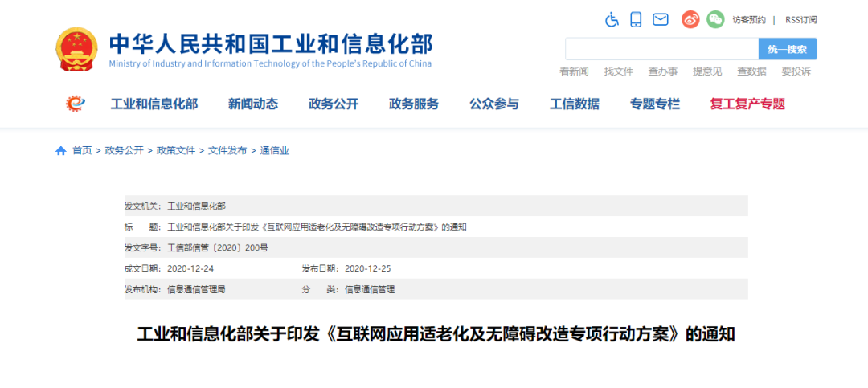Screen dimensions: 868x388
Task: Go to 首页 in breadcrumb
Action: (x=83, y=150)
